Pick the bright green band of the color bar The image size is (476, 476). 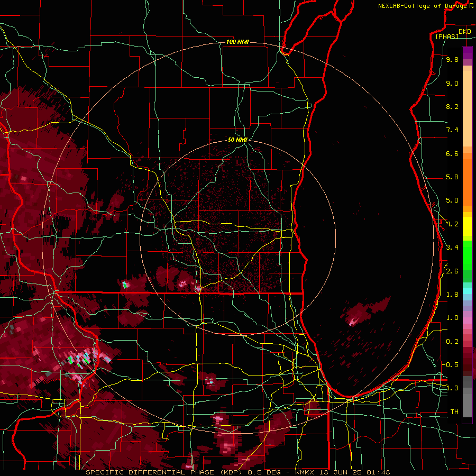467,255
